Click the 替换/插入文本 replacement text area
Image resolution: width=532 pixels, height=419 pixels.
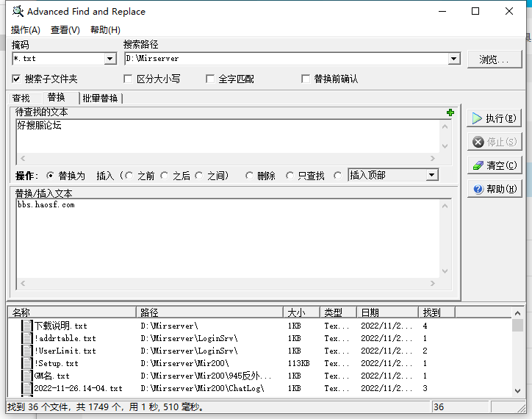coord(228,239)
